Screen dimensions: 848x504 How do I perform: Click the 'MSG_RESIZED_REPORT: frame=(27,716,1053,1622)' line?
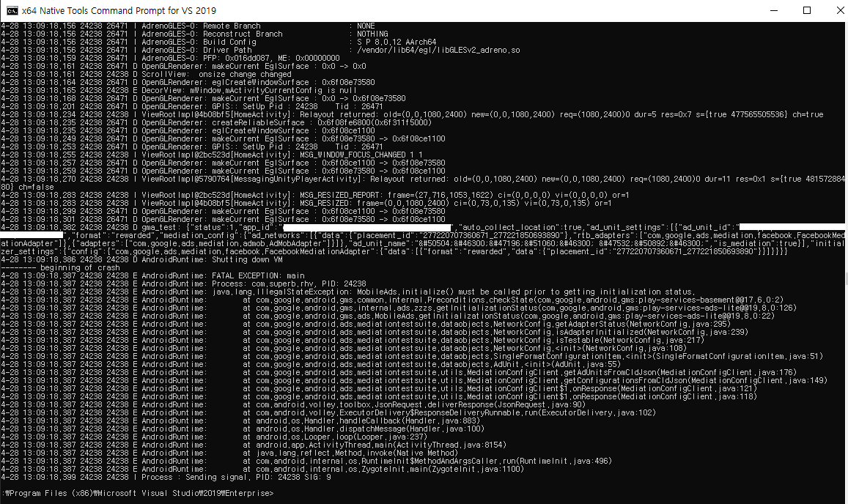coord(314,195)
